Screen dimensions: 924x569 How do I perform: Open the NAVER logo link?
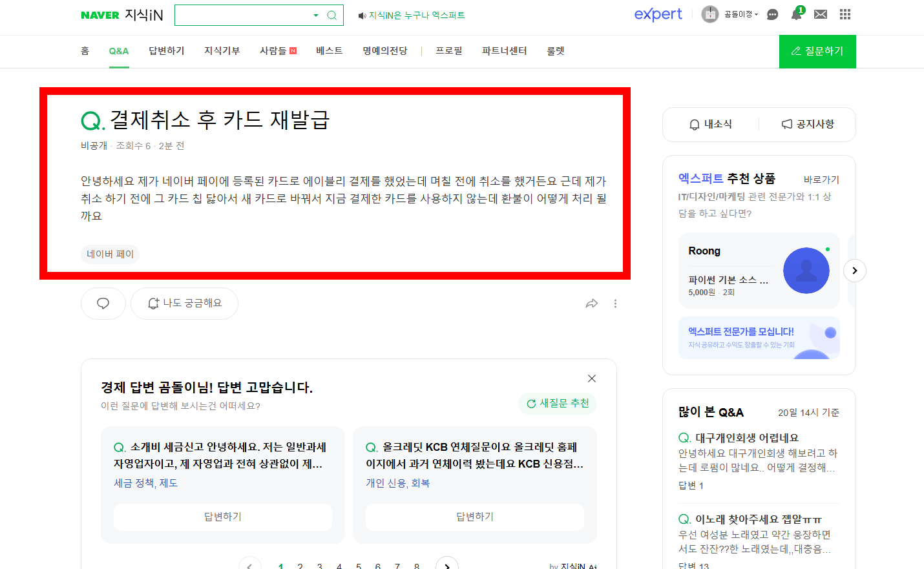click(x=100, y=16)
